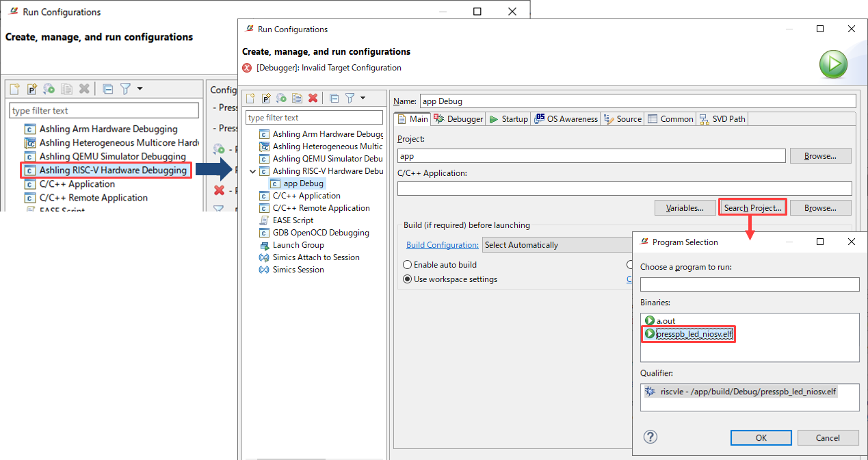This screenshot has height=460, width=868.
Task: Select Launch Group in configuration tree
Action: tap(292, 245)
